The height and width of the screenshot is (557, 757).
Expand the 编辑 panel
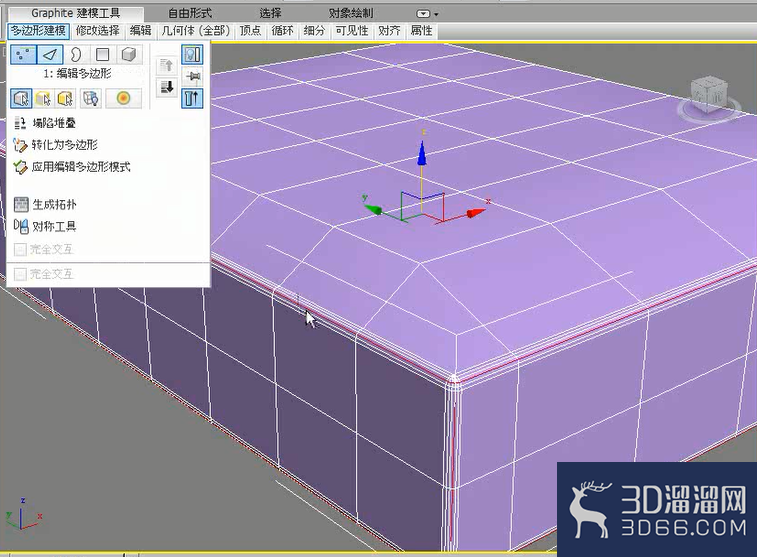pos(140,31)
